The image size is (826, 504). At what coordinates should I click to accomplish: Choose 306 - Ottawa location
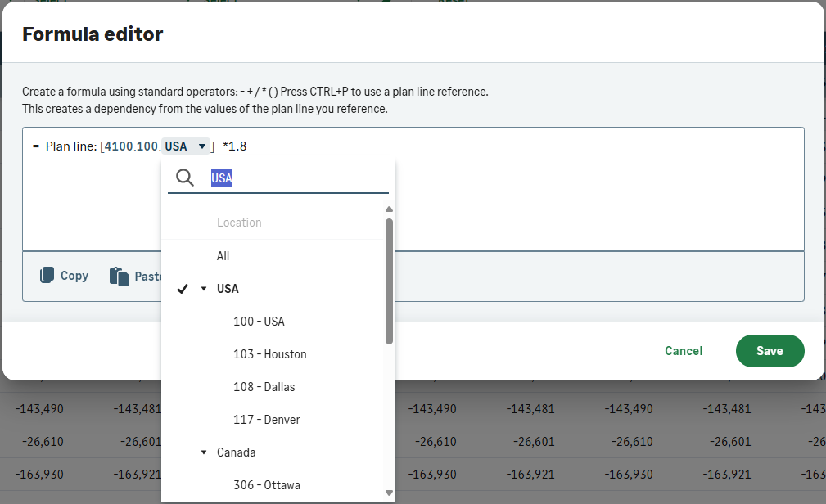pyautogui.click(x=266, y=485)
